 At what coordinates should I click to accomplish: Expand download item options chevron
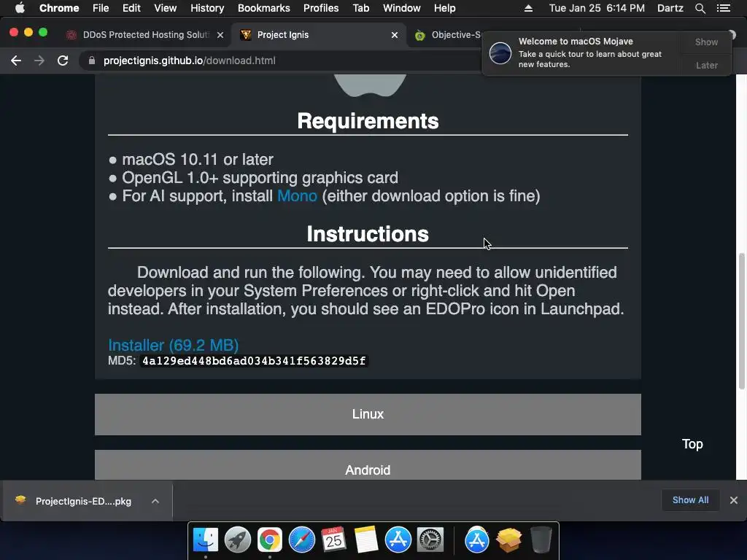point(155,501)
